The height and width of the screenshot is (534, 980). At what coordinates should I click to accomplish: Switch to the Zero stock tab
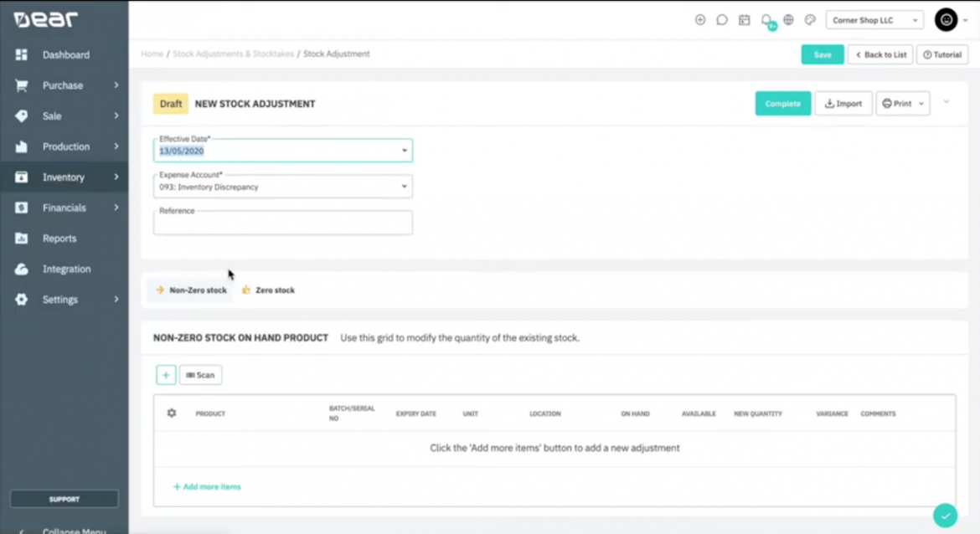click(x=268, y=290)
